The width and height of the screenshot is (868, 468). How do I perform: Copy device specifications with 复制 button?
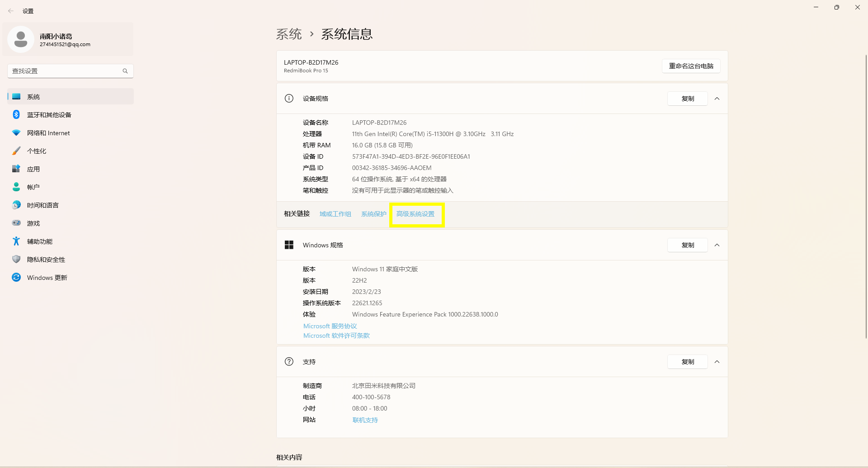[688, 99]
